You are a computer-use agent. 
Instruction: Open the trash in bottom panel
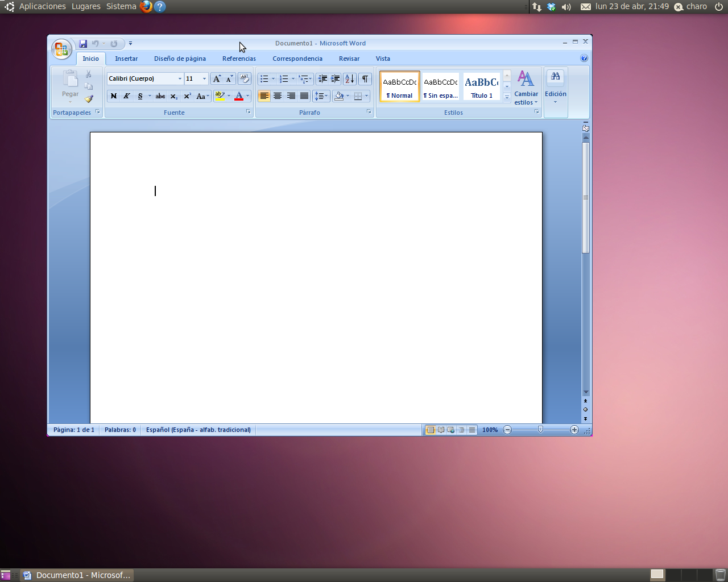pos(721,575)
